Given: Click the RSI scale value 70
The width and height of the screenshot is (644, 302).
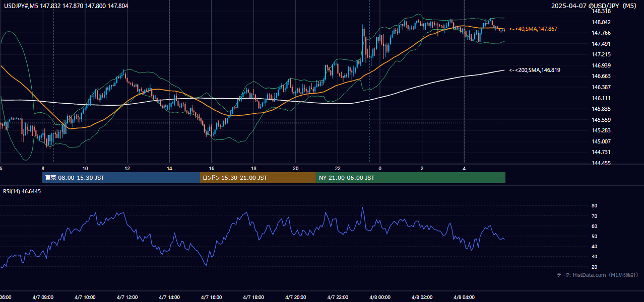Looking at the screenshot, I should (x=594, y=216).
